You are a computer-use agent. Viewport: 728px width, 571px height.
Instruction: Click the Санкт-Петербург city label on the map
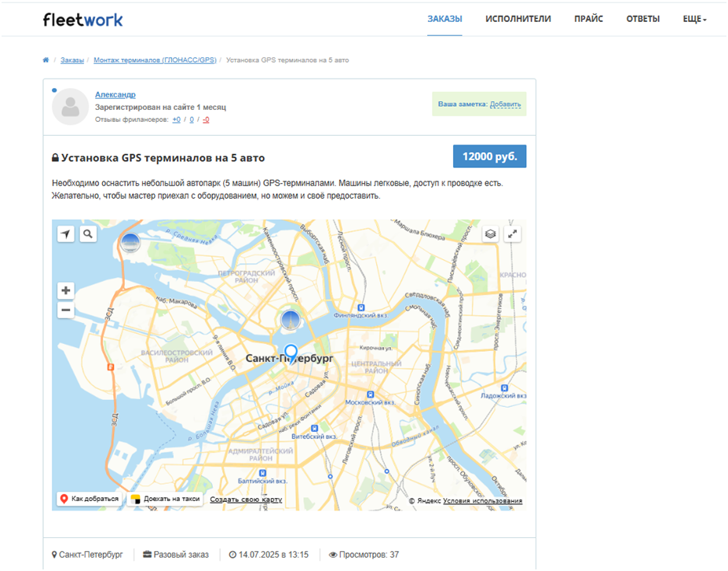(x=289, y=358)
